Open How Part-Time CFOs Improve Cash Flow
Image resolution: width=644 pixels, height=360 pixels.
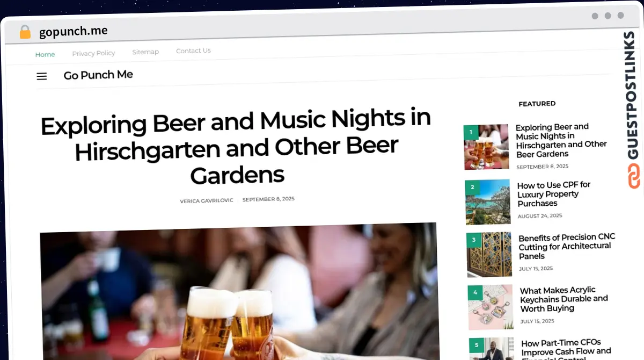click(x=566, y=348)
